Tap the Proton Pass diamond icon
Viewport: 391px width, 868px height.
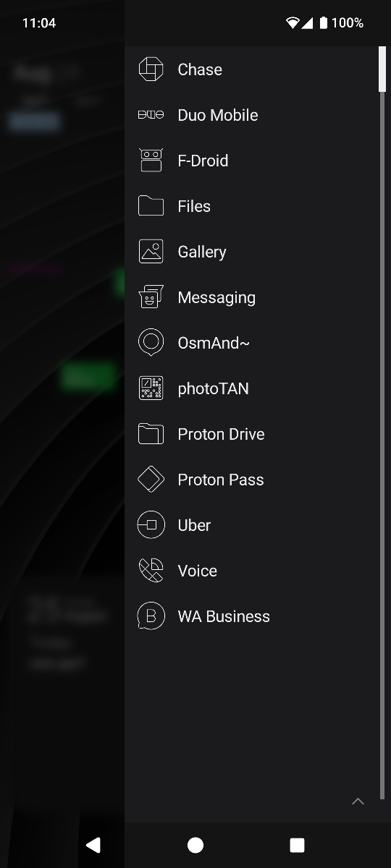tap(151, 480)
